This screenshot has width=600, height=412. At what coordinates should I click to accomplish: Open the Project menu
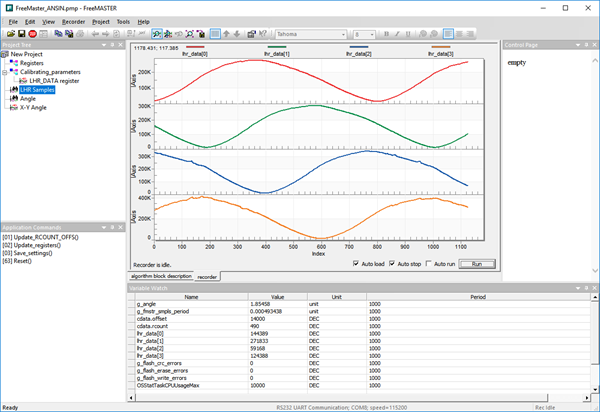click(x=101, y=22)
